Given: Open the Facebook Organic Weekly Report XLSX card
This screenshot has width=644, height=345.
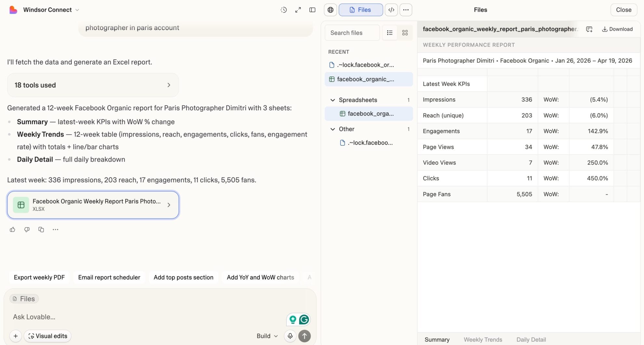Looking at the screenshot, I should tap(93, 205).
